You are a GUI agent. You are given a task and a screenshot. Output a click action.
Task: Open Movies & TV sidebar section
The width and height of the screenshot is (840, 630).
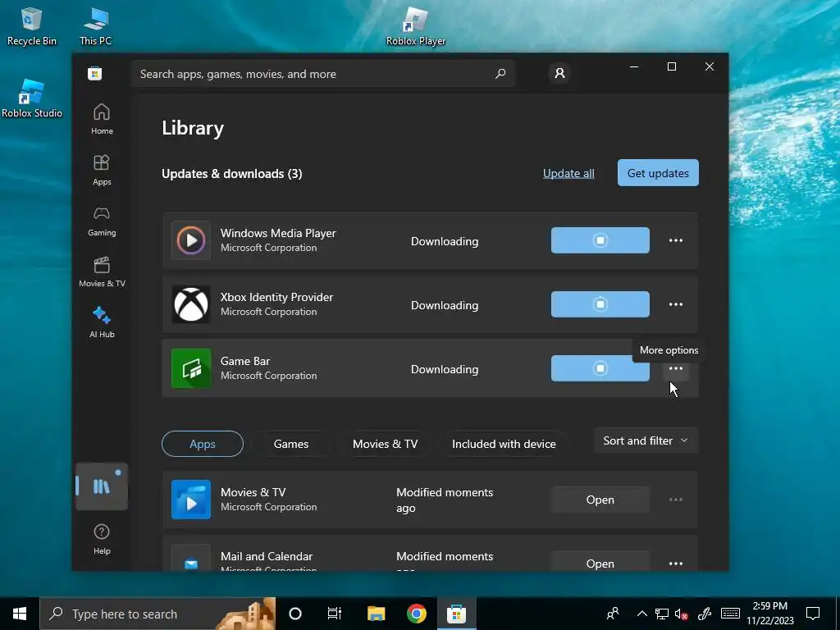pos(102,272)
